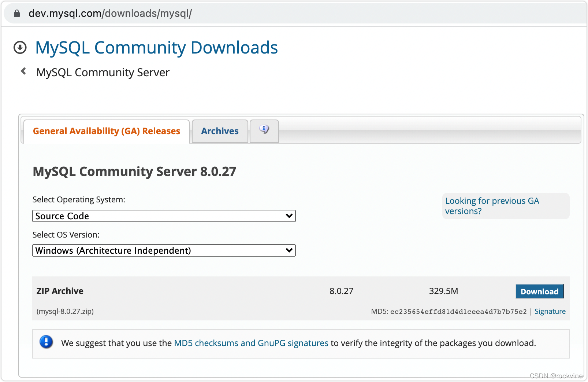Click the 329.5M file size value
The image size is (588, 382).
(x=443, y=291)
